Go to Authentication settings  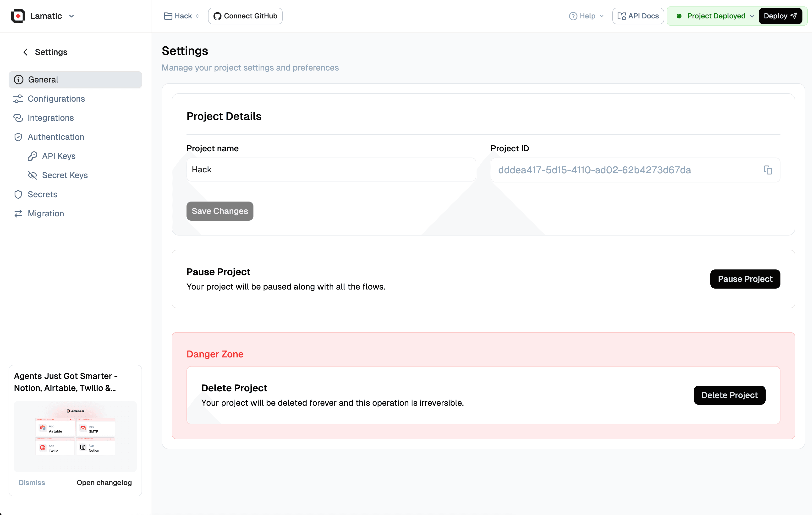(x=56, y=137)
